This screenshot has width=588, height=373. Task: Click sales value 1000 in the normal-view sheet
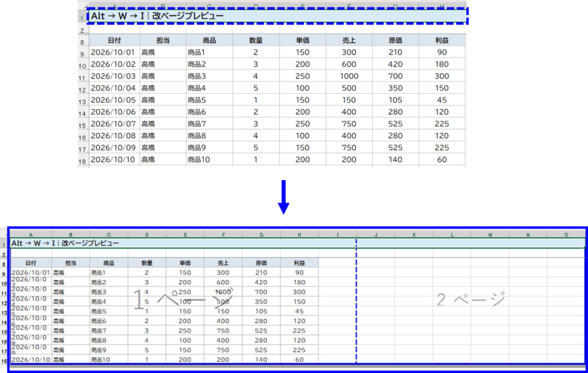[349, 76]
